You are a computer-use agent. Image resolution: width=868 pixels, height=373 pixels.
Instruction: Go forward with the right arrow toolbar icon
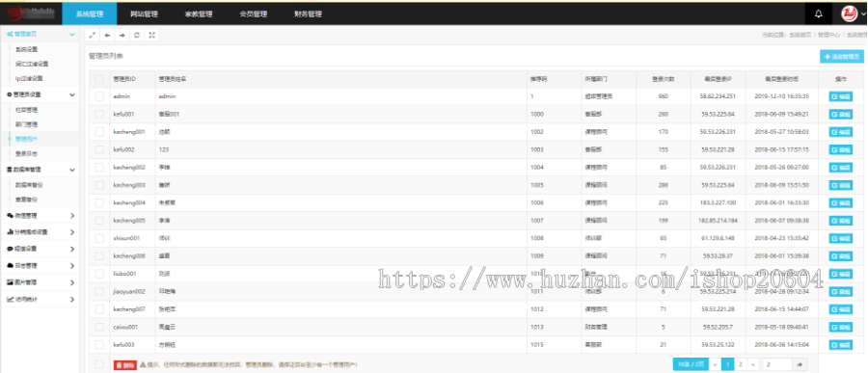pos(122,35)
